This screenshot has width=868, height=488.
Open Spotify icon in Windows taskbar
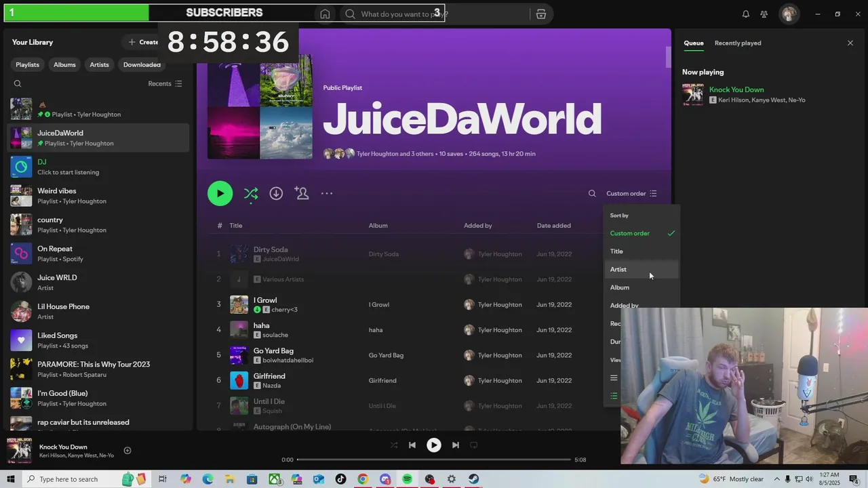[407, 479]
